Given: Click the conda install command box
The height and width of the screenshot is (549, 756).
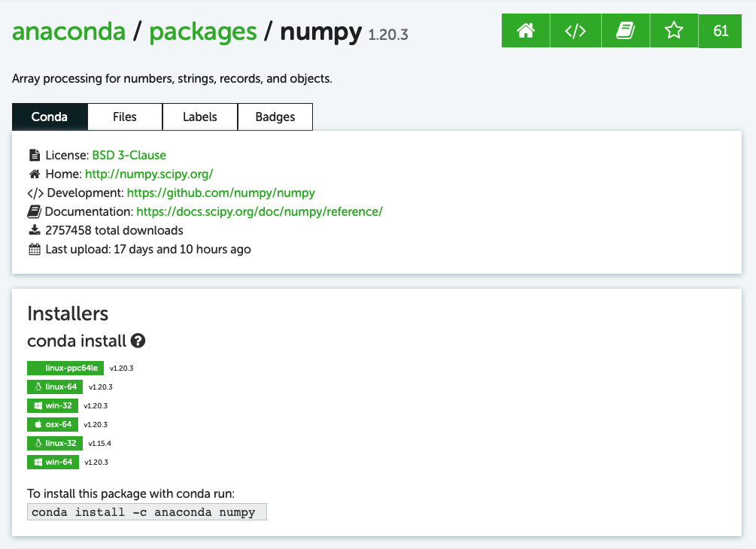Looking at the screenshot, I should click(147, 512).
